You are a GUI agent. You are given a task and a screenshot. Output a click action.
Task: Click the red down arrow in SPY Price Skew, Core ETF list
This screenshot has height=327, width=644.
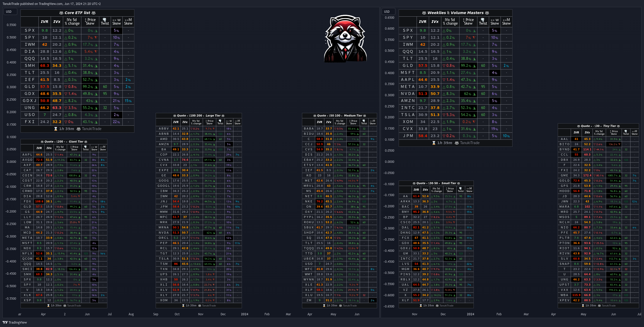click(96, 37)
